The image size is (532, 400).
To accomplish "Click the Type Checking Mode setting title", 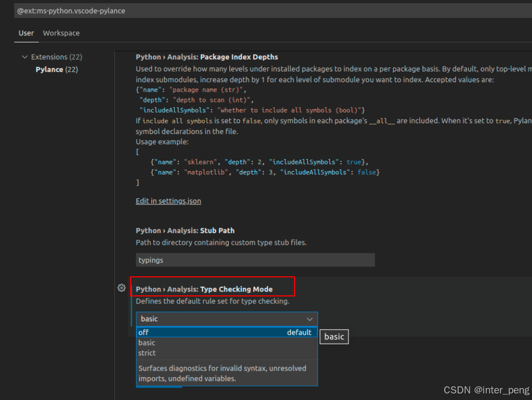I will 204,289.
